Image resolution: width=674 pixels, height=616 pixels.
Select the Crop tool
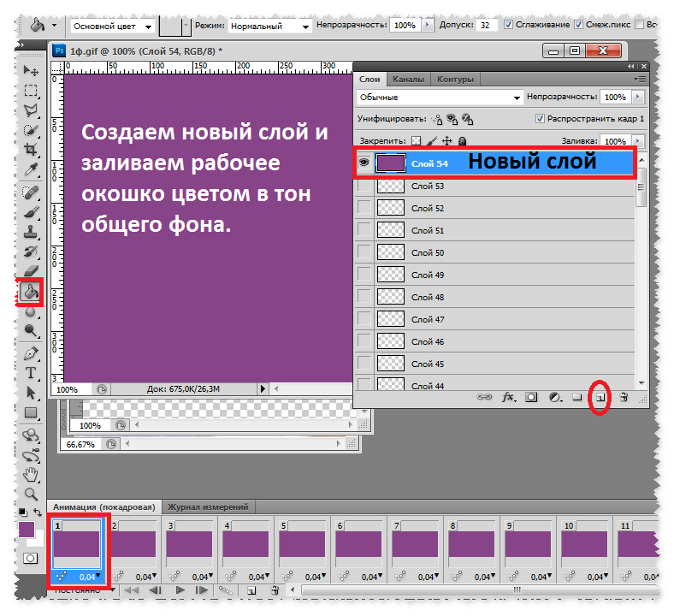click(x=31, y=150)
